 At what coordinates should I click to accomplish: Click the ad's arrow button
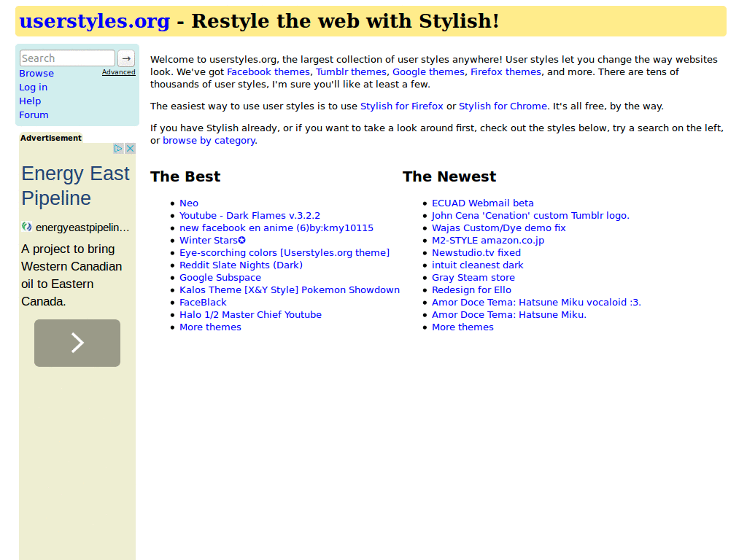tap(77, 343)
